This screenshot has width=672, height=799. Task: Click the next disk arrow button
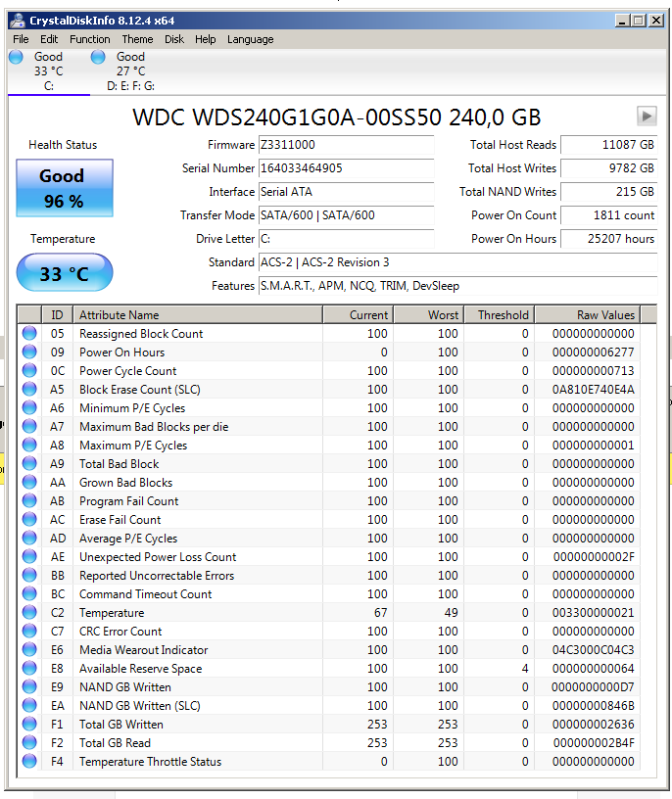(x=647, y=117)
